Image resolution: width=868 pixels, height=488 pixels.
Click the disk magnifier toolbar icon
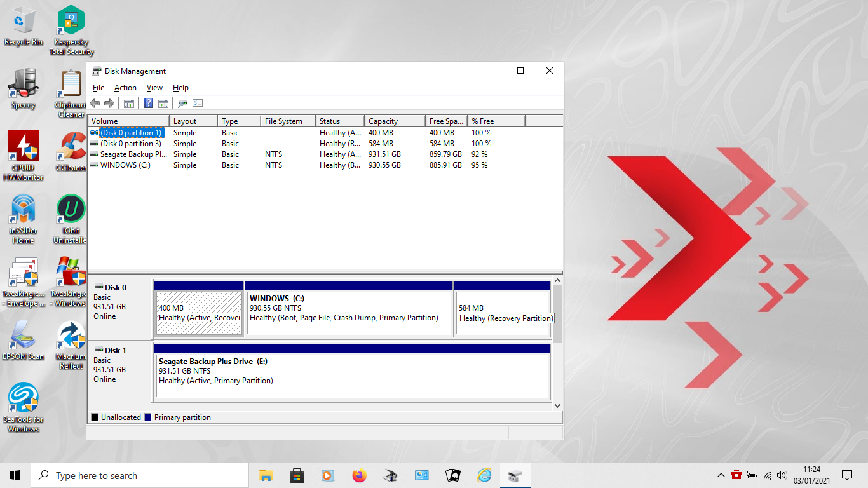tap(182, 103)
